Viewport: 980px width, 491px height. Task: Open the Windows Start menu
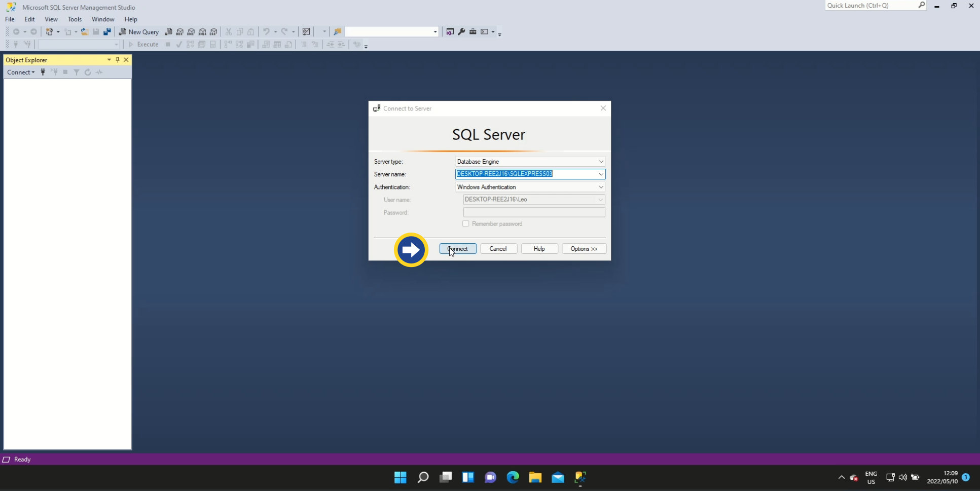pos(401,477)
